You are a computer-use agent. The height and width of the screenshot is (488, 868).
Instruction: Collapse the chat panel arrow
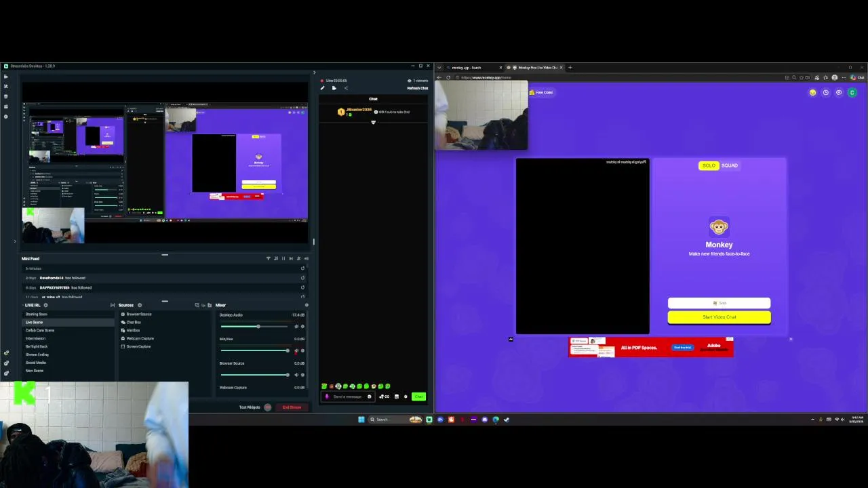pos(314,73)
